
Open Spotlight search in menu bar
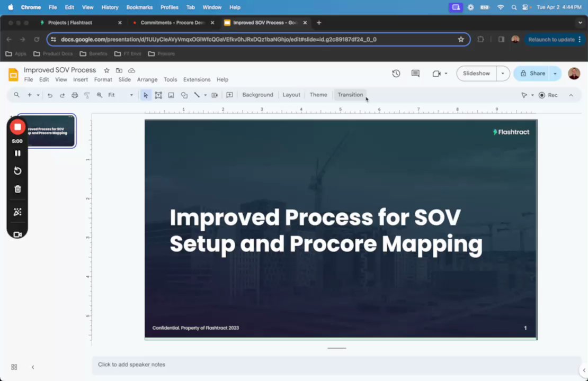514,7
